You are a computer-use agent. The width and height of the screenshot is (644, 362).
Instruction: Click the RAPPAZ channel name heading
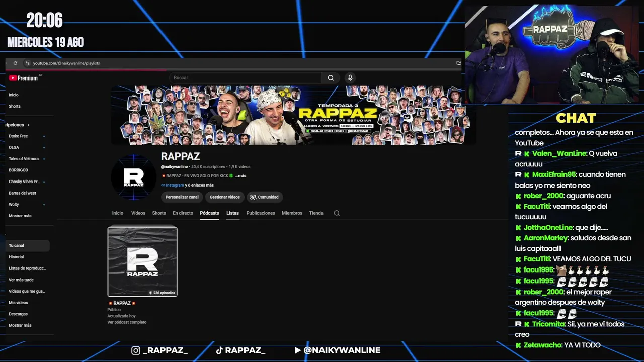click(x=180, y=156)
